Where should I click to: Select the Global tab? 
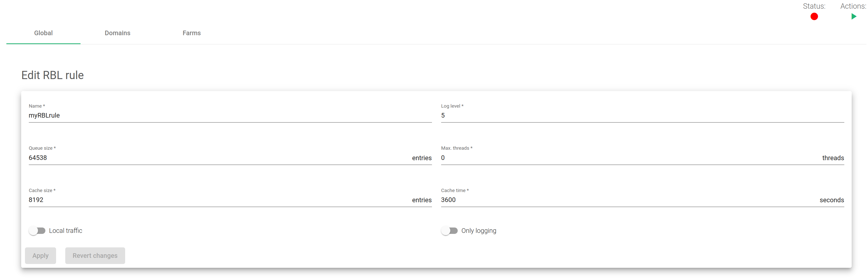pyautogui.click(x=44, y=33)
